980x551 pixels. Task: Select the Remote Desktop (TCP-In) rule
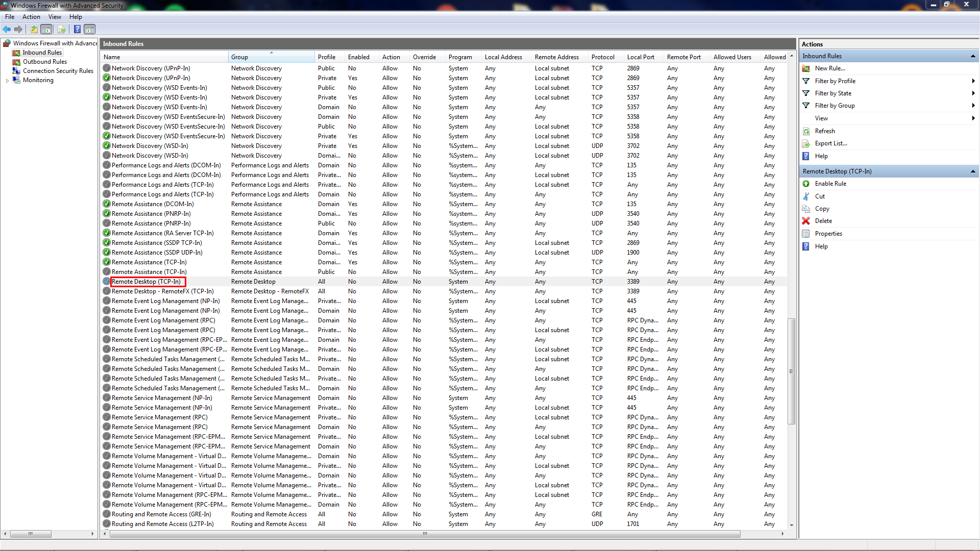(444, 282)
